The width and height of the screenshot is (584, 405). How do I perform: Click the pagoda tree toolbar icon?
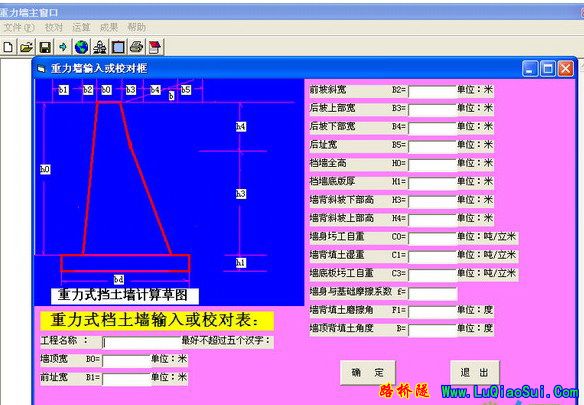click(100, 47)
